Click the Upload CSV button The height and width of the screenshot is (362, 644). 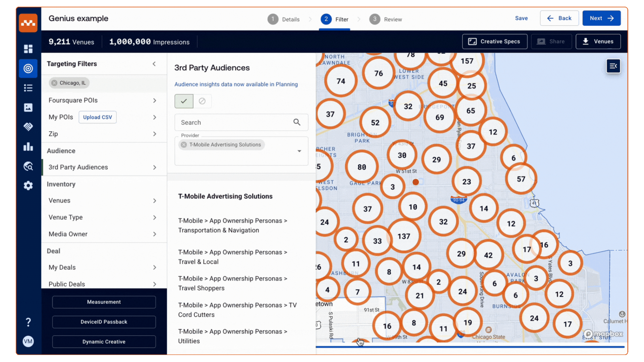(98, 117)
